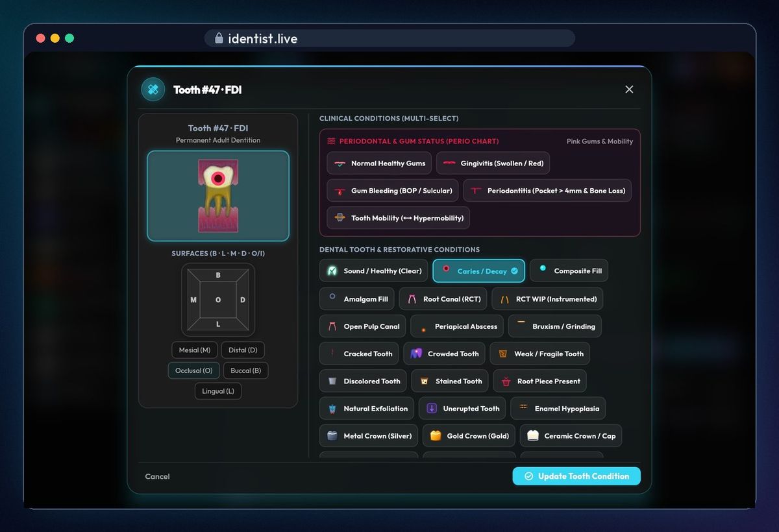Click the Gold Crown icon
The image size is (779, 532).
coord(436,436)
